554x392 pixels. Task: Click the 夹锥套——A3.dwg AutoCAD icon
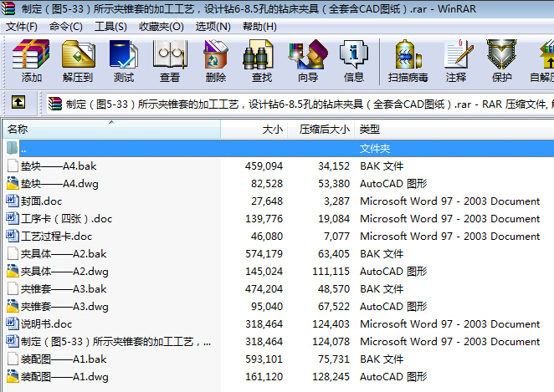(x=13, y=306)
